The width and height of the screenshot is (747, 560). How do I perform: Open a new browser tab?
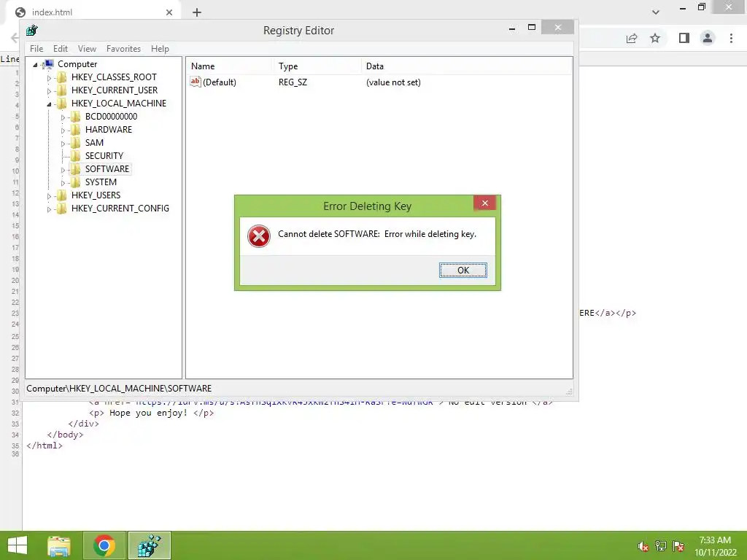click(x=197, y=12)
